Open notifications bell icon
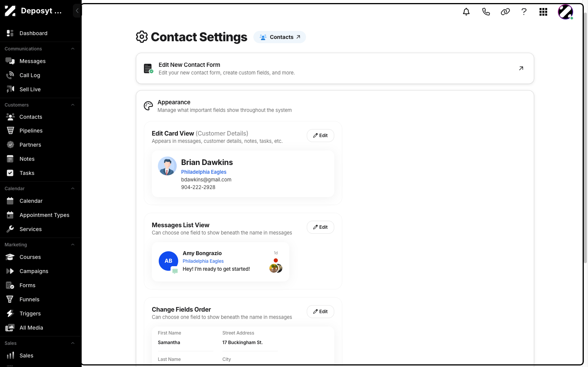 466,12
